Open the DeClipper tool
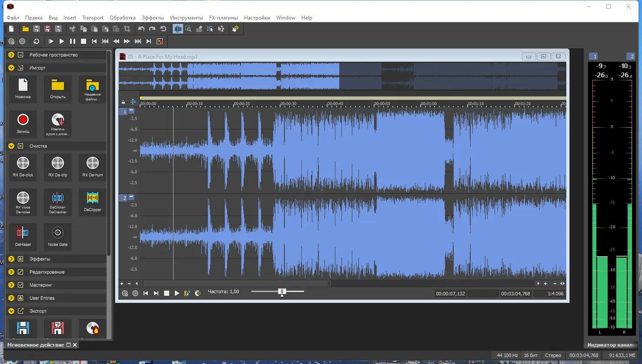Image resolution: width=642 pixels, height=364 pixels. point(93,202)
